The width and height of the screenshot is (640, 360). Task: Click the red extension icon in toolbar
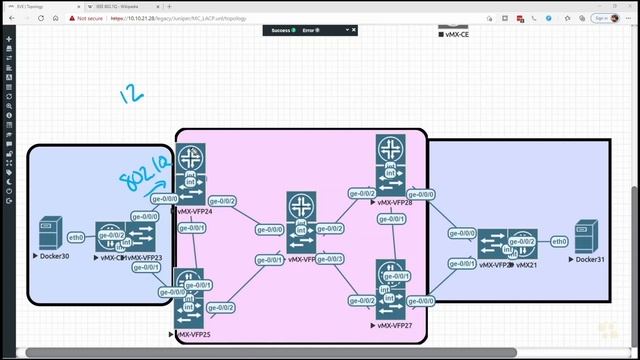pyautogui.click(x=520, y=19)
